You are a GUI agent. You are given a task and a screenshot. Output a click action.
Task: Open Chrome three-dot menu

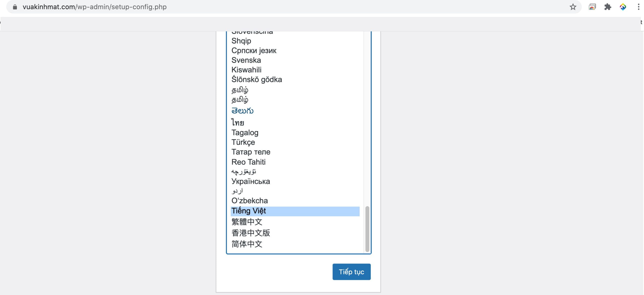coord(638,7)
